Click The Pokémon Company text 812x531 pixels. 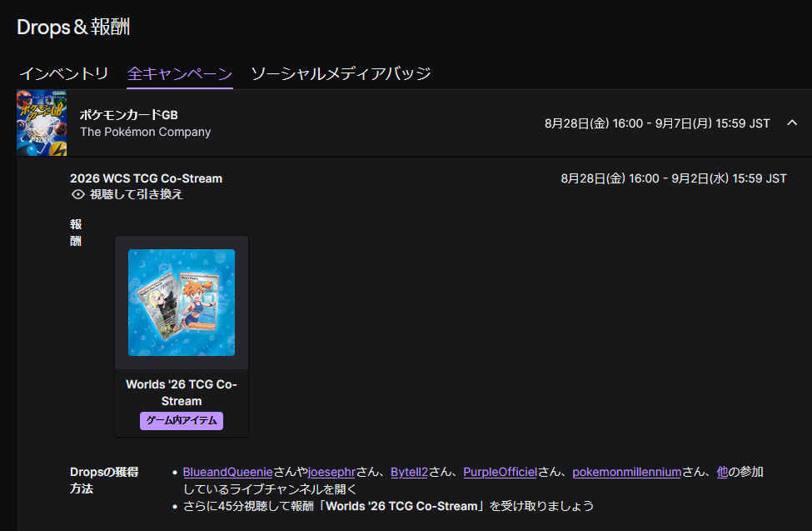(146, 132)
